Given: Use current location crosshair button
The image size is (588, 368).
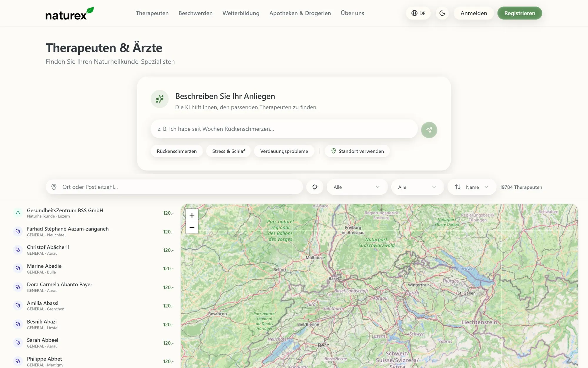Looking at the screenshot, I should pos(315,187).
